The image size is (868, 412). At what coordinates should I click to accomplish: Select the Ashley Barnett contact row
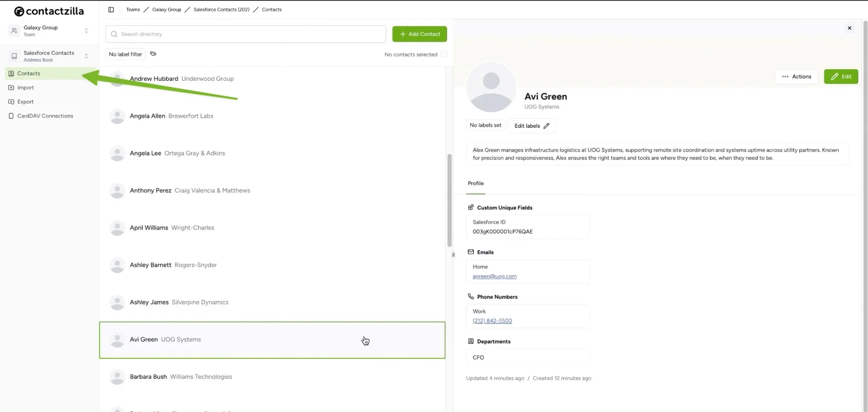272,265
